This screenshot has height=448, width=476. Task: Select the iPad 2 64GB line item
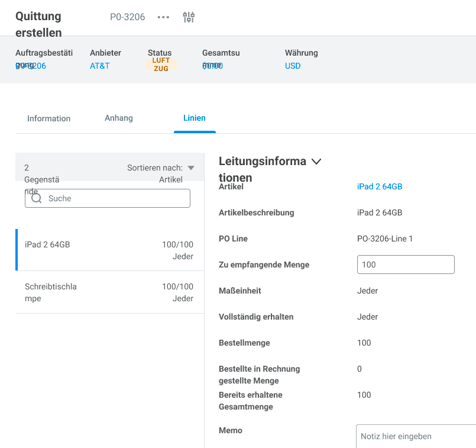tap(109, 250)
